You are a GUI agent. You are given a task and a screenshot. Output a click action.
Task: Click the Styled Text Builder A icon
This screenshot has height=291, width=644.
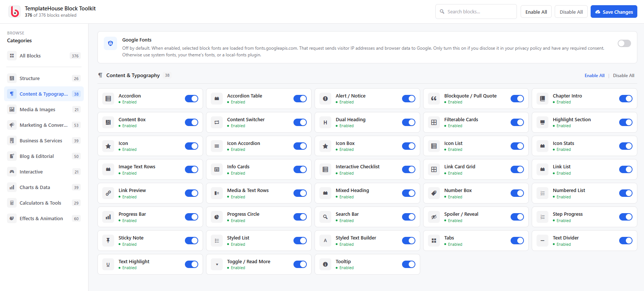325,241
